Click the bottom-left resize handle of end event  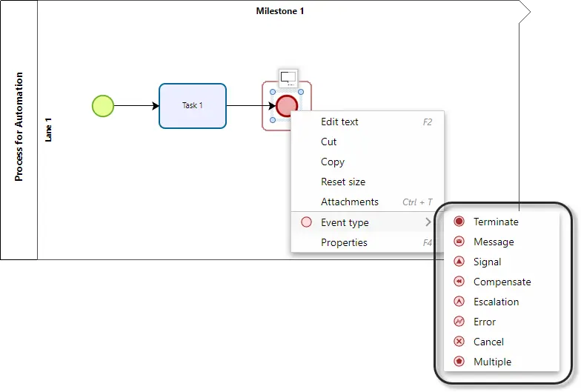pos(273,120)
